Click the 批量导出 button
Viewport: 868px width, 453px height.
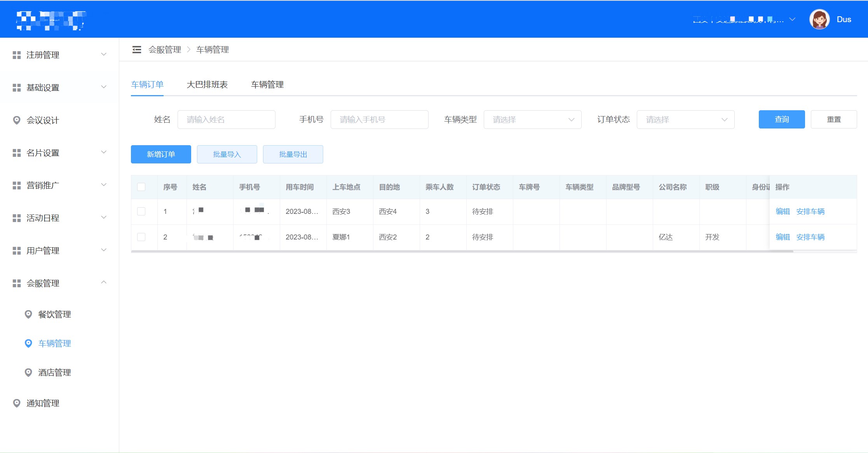(293, 154)
